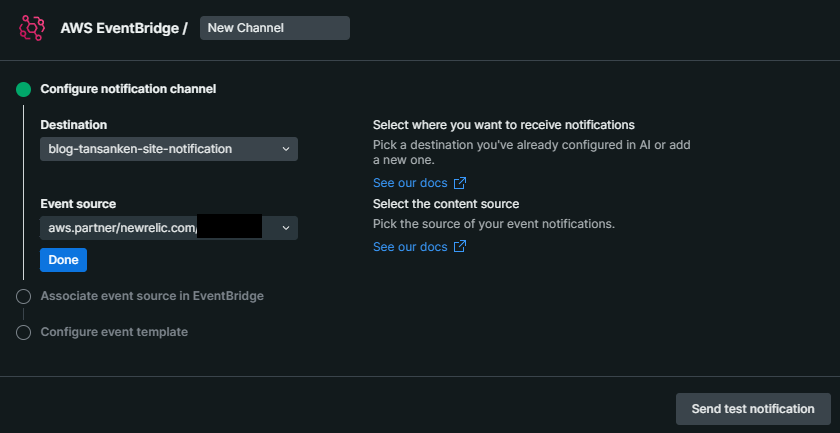Image resolution: width=840 pixels, height=433 pixels.
Task: Go to Associate event source in EventBridge step
Action: (152, 296)
